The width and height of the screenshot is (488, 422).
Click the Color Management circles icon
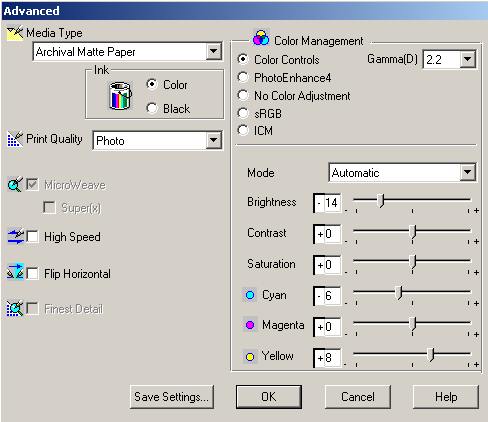(261, 38)
